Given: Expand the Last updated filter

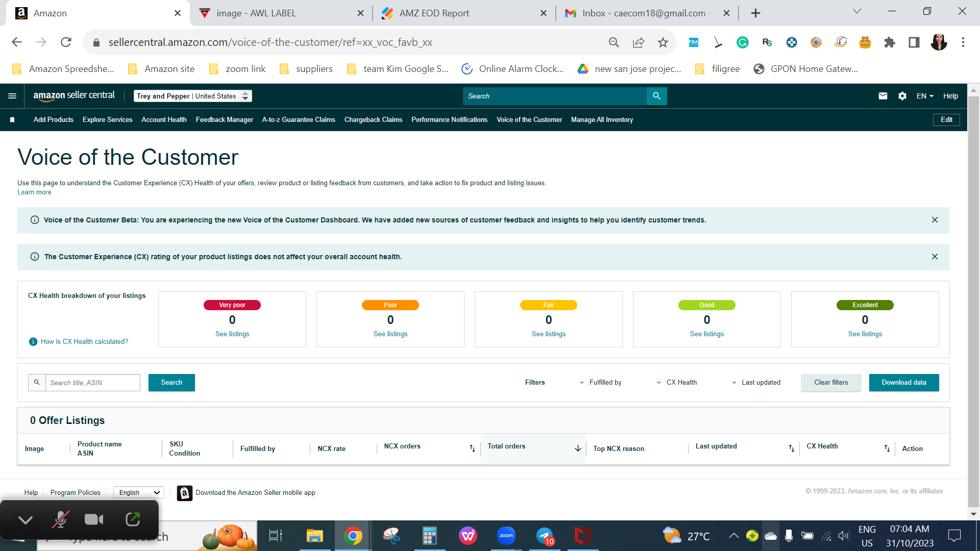Looking at the screenshot, I should coord(756,383).
